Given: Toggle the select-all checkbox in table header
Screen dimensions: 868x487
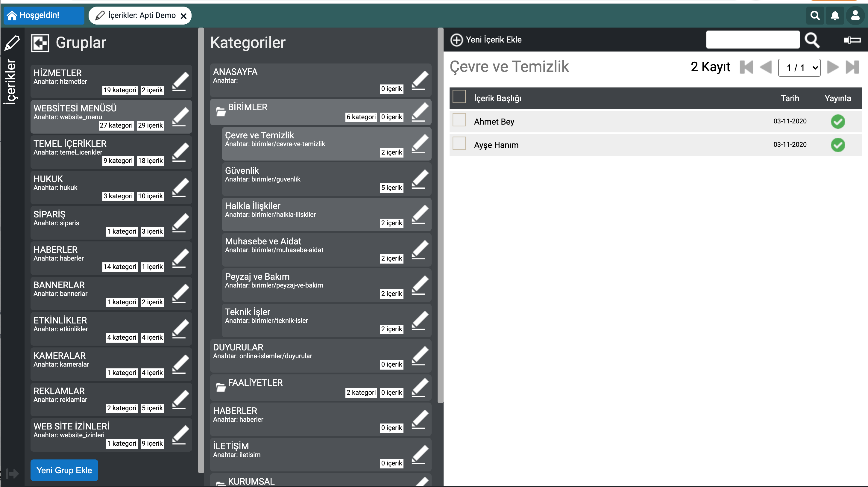Looking at the screenshot, I should click(x=459, y=96).
